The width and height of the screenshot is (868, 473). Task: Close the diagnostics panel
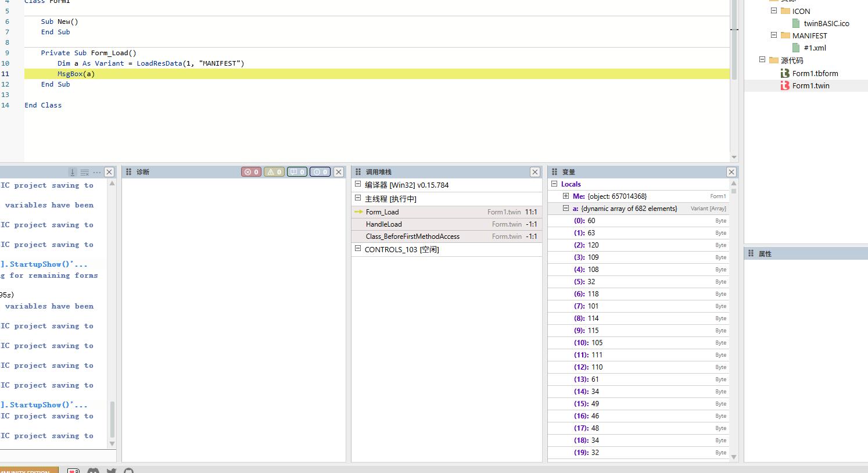click(x=339, y=172)
